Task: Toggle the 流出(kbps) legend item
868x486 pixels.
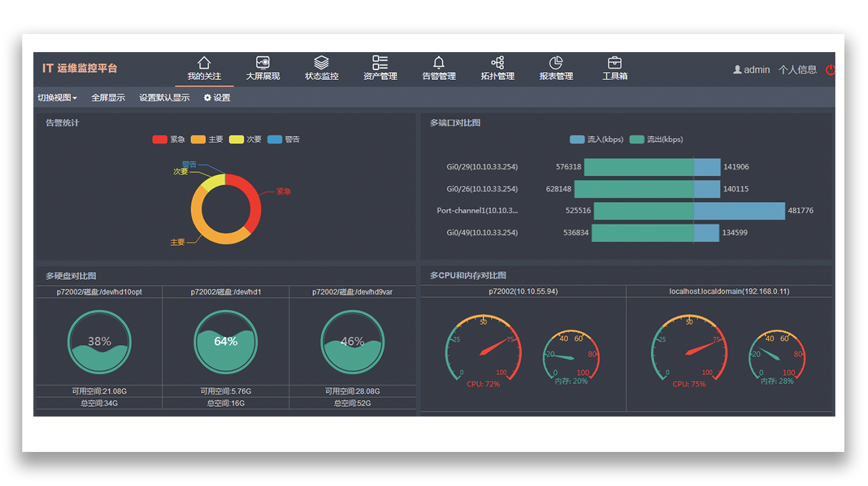Action: click(656, 140)
